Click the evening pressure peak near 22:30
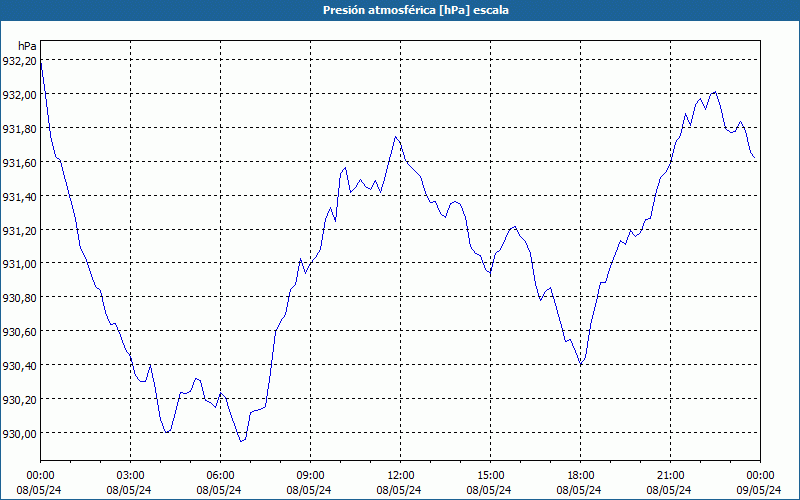This screenshot has width=800, height=500. 716,92
